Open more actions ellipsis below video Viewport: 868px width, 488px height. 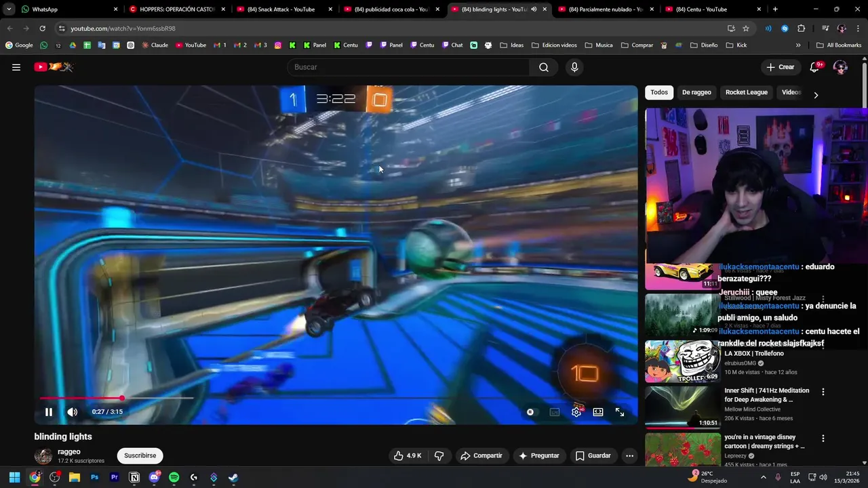[629, 455]
